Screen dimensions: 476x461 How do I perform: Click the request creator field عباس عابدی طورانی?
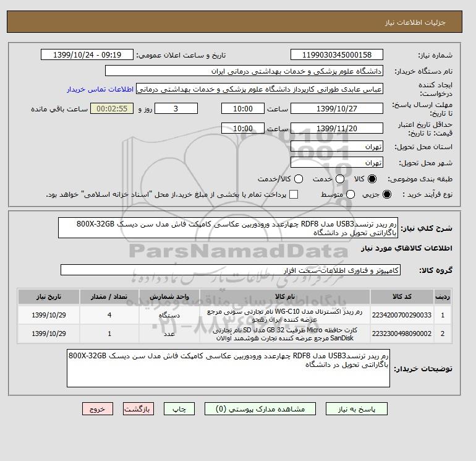(x=260, y=89)
